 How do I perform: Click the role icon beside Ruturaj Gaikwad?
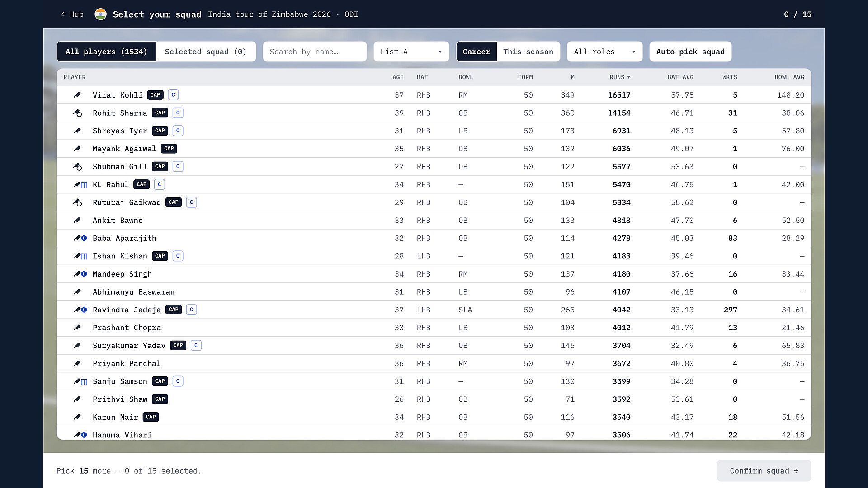tap(77, 202)
